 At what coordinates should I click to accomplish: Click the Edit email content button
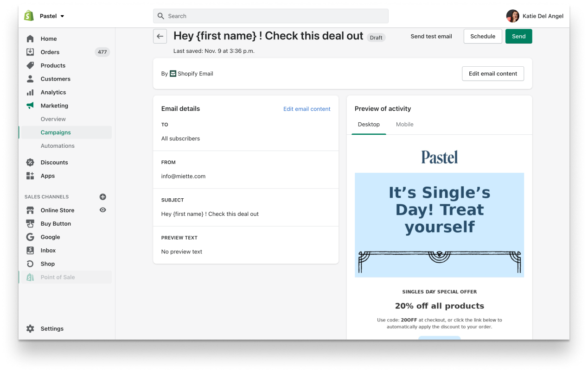tap(493, 74)
